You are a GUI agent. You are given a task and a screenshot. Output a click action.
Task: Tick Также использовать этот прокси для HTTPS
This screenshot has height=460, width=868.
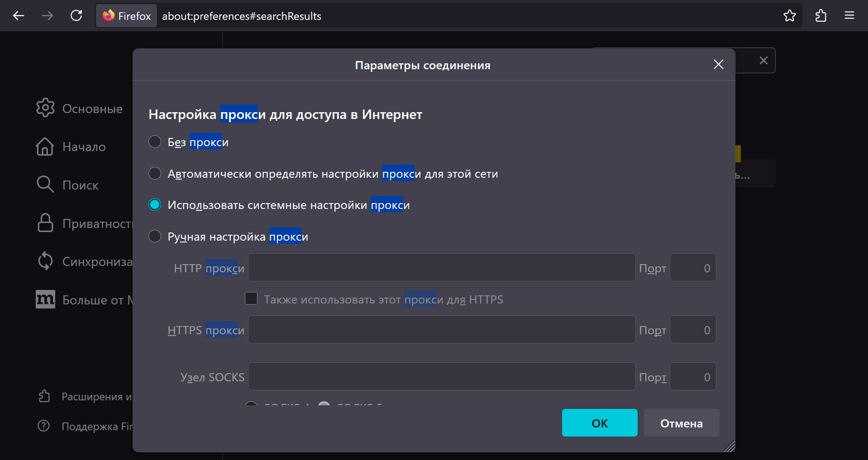coord(251,299)
